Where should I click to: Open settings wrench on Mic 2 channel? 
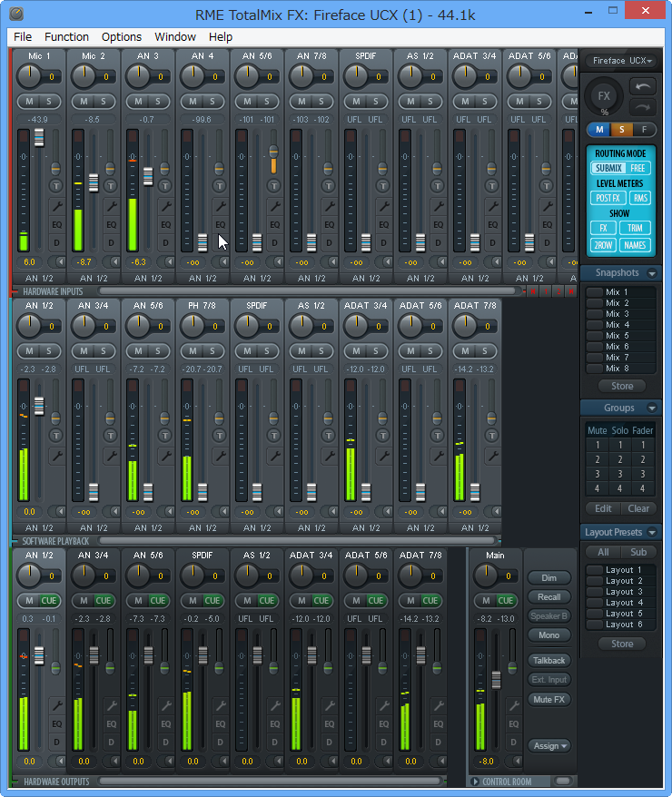coord(111,206)
